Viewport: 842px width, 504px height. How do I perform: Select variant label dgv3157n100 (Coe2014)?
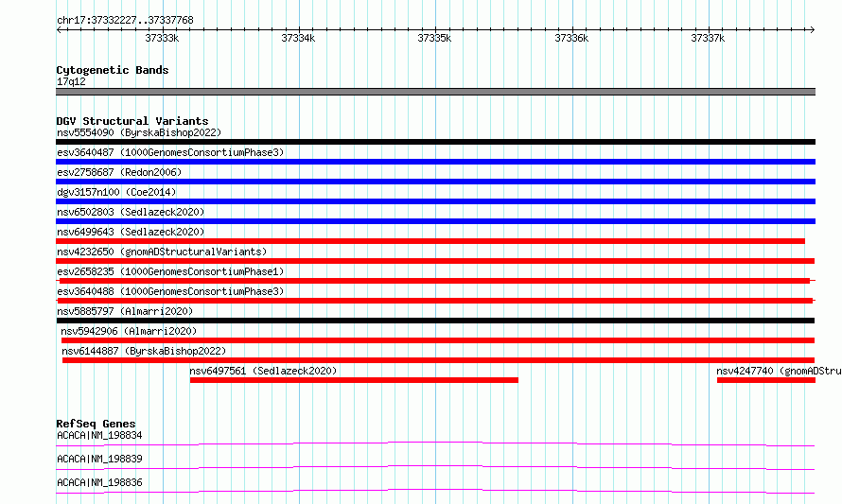(116, 192)
